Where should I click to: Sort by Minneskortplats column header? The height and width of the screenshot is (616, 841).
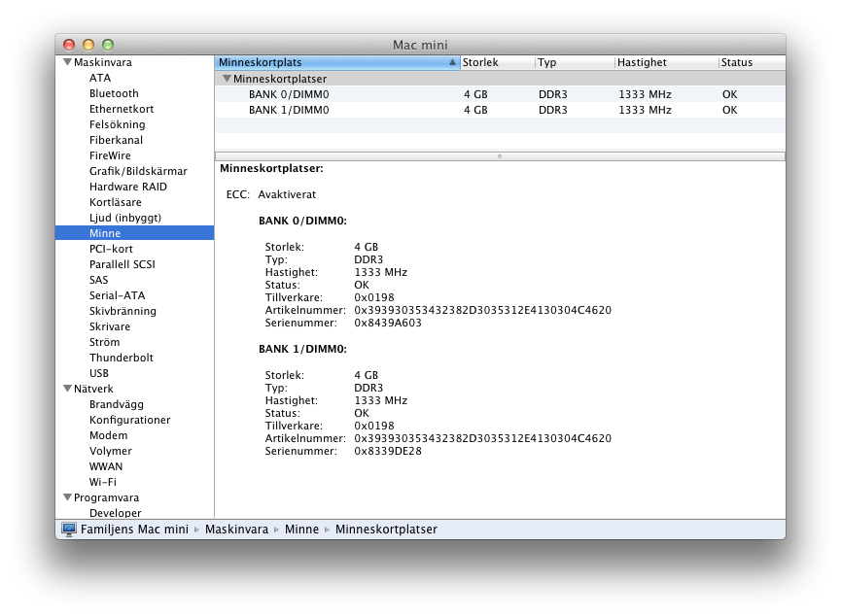[x=336, y=62]
